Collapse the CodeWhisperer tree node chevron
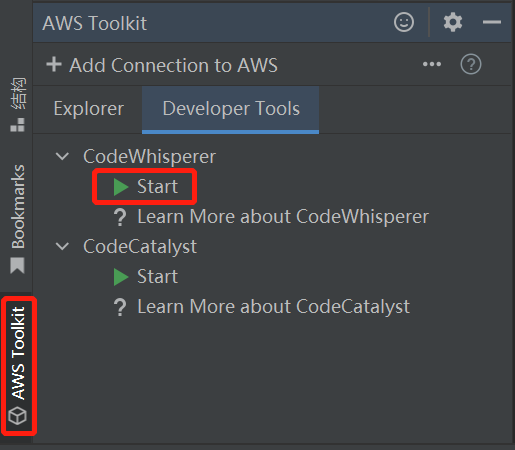515x450 pixels. pos(62,156)
